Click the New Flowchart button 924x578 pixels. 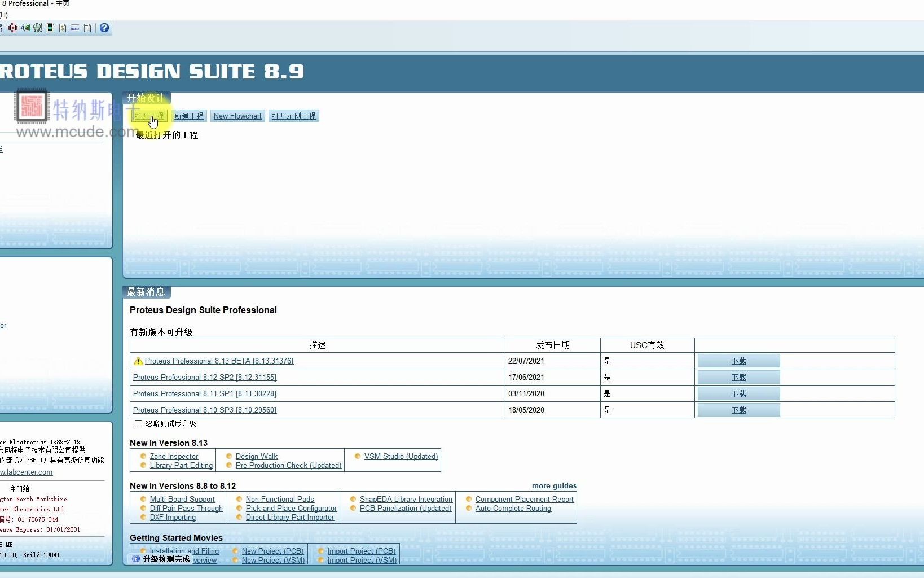[x=237, y=116]
